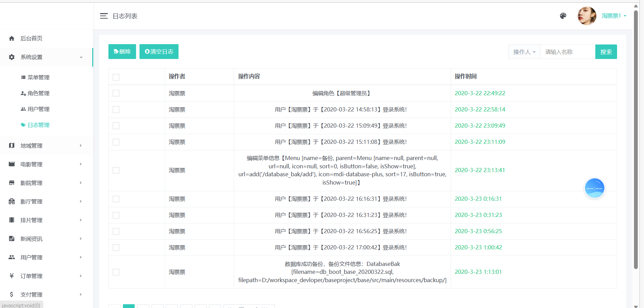Viewport: 644px width, 308px height.
Task: Click the hamburger menu toggle icon
Action: (104, 16)
